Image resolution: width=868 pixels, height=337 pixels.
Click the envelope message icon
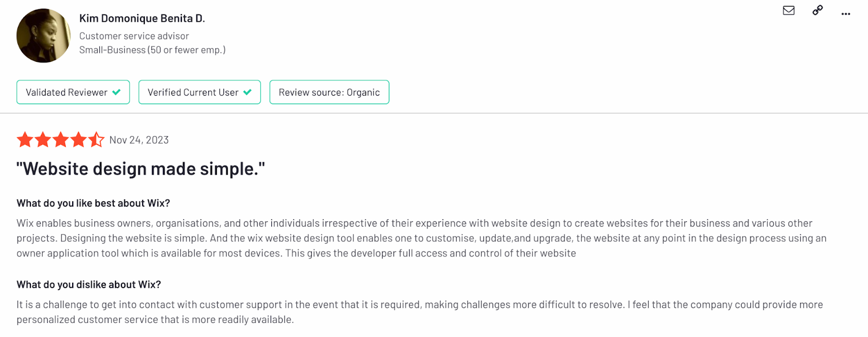click(x=788, y=11)
